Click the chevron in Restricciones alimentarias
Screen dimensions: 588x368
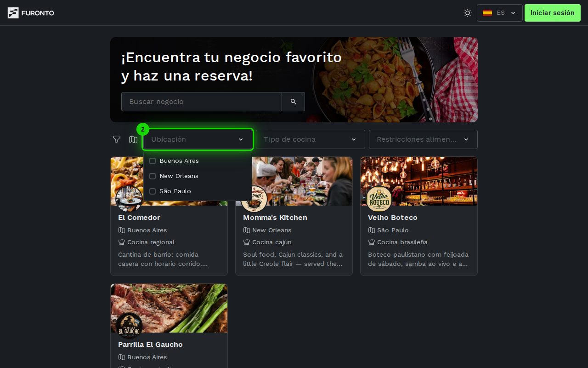pos(466,139)
